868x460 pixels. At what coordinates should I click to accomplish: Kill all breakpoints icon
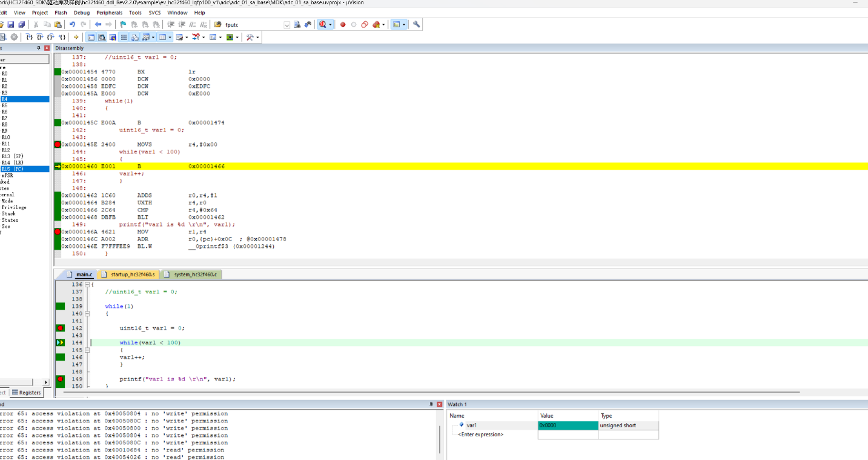click(x=376, y=25)
